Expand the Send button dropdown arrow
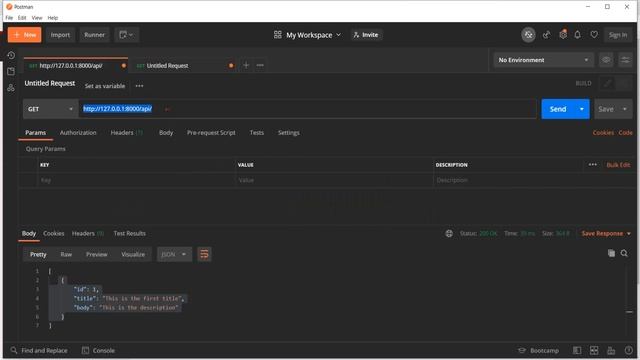640x360 pixels. click(582, 109)
